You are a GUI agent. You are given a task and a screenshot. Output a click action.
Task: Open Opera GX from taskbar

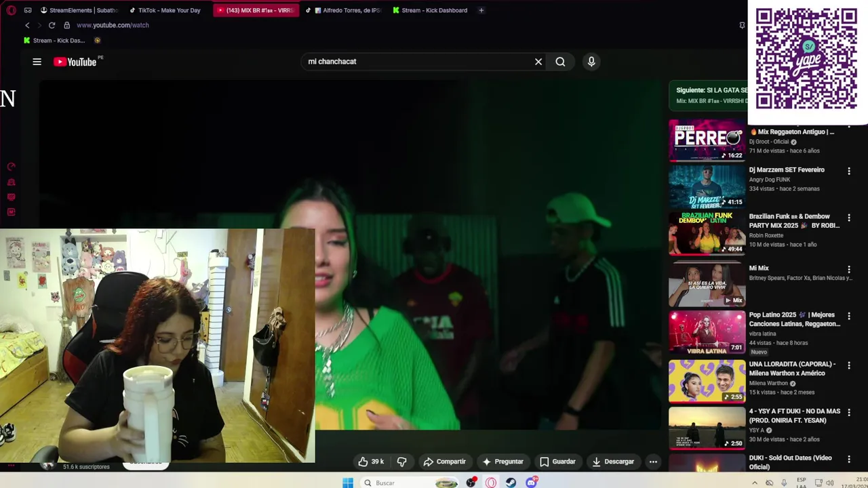click(491, 483)
